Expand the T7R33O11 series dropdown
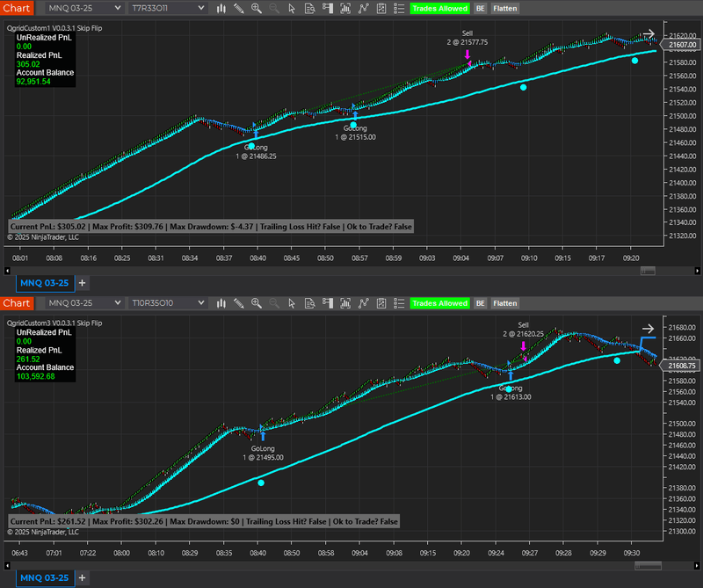 170,9
